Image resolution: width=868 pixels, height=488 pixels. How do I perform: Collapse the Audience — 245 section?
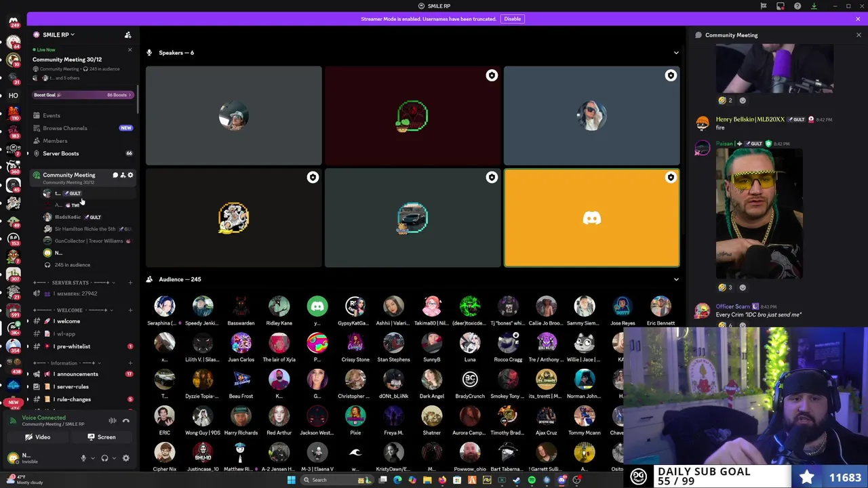tap(676, 279)
